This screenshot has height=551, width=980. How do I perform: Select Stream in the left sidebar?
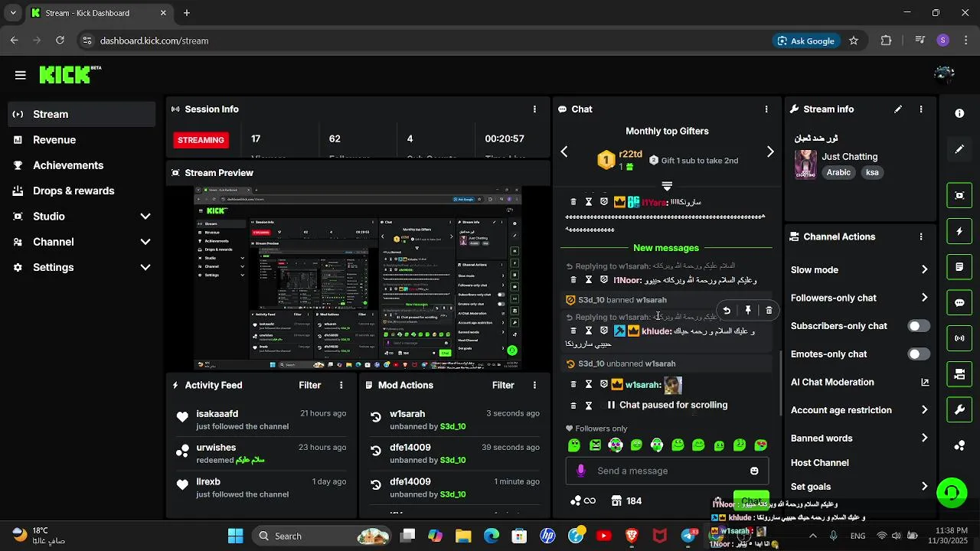coord(81,114)
